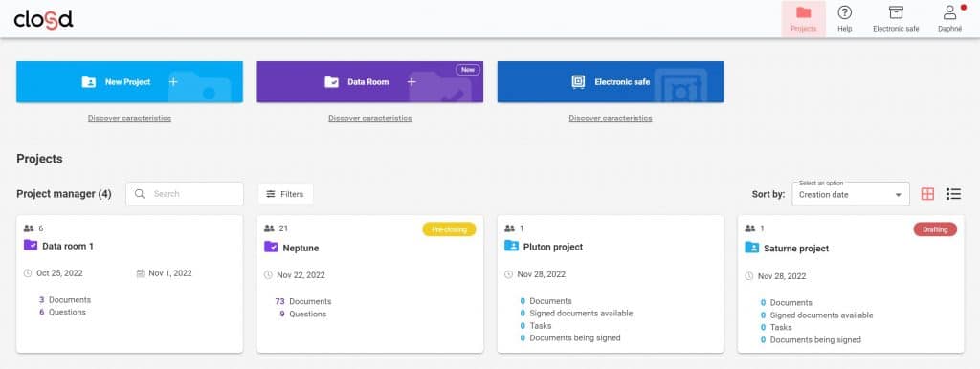
Task: Open the Filters button
Action: coord(285,194)
